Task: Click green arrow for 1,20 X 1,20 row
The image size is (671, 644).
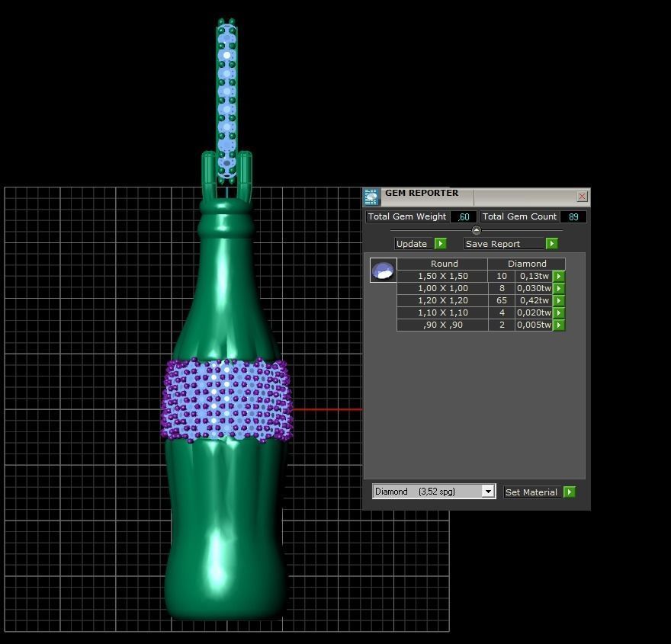Action: (558, 300)
